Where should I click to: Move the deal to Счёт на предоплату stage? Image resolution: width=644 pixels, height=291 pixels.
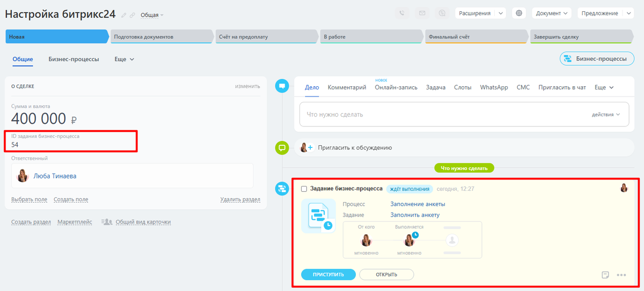[266, 36]
